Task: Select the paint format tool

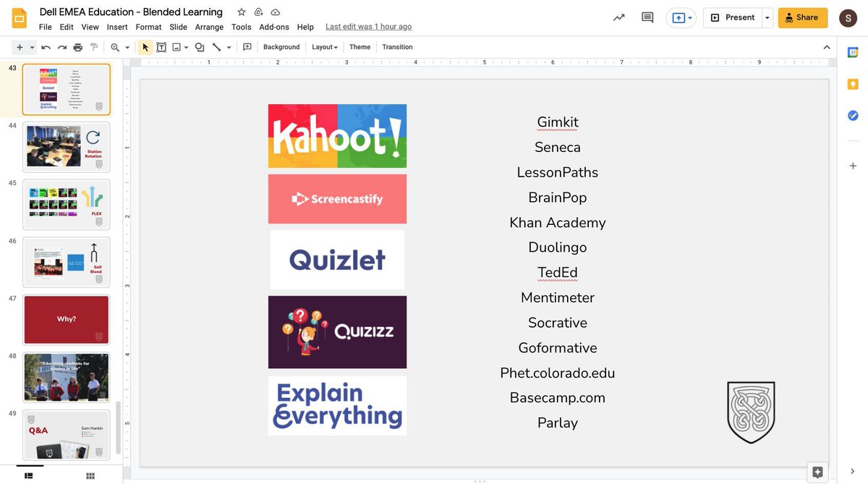Action: coord(93,47)
